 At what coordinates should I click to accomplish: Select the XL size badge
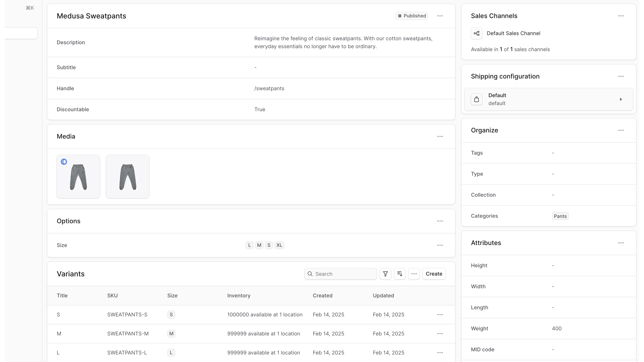click(x=279, y=245)
